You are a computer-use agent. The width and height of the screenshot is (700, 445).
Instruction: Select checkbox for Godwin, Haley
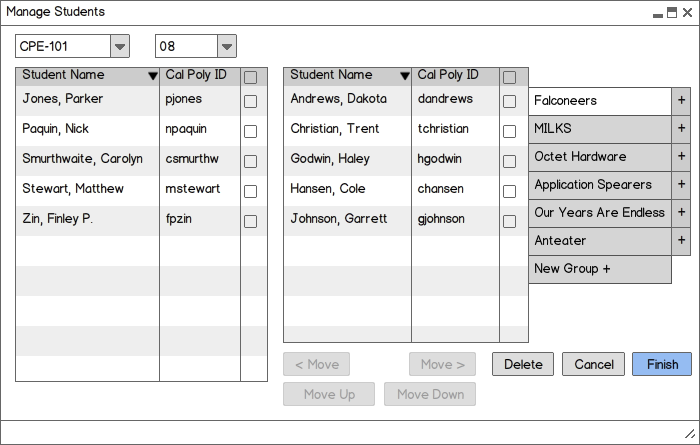pyautogui.click(x=509, y=161)
